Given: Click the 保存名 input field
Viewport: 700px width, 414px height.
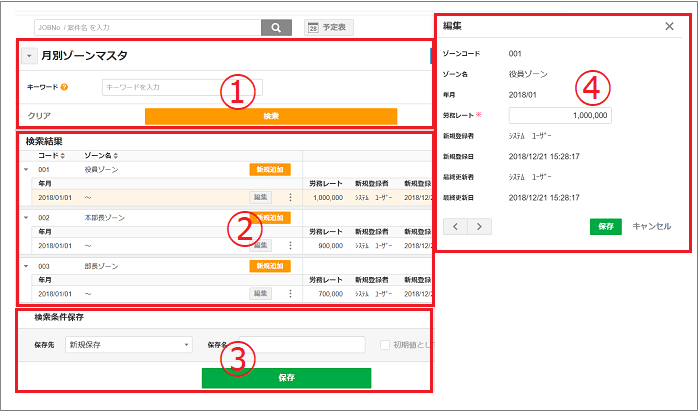Looking at the screenshot, I should [x=302, y=345].
